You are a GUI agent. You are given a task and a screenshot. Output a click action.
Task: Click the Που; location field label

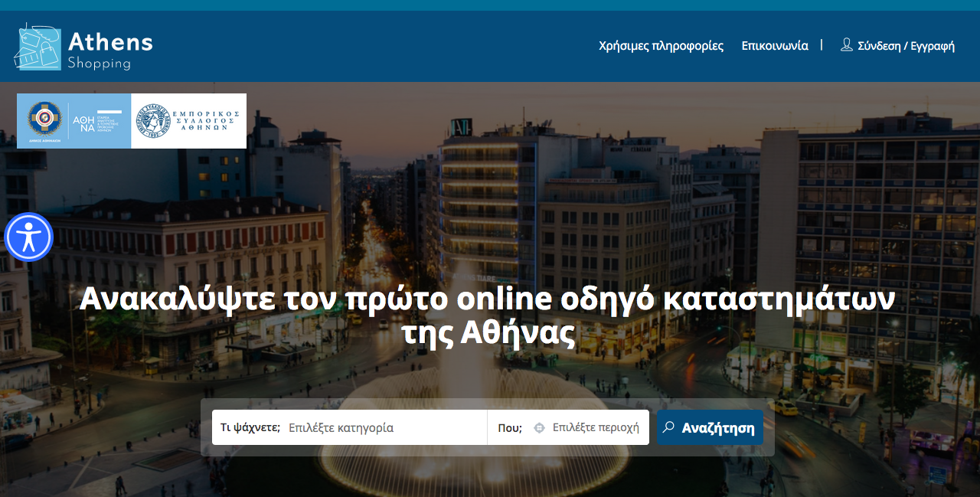(510, 428)
